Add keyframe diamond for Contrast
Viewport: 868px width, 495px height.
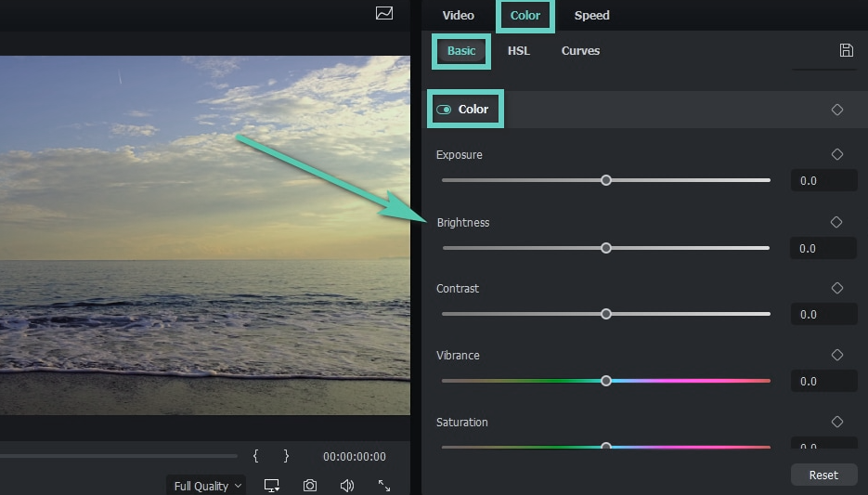pos(837,288)
